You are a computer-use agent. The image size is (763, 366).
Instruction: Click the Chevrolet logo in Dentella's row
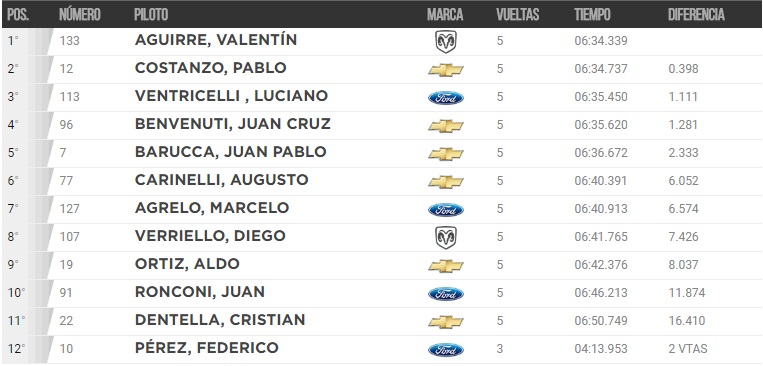tap(446, 322)
